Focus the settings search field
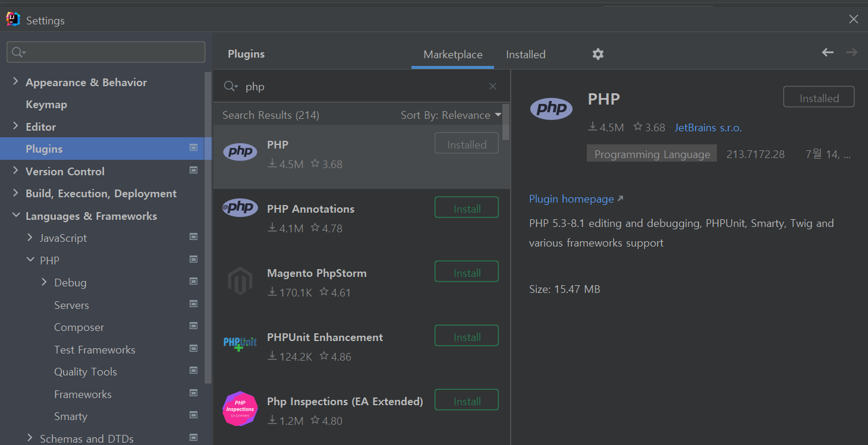Screen dimensions: 868x445 (106, 52)
